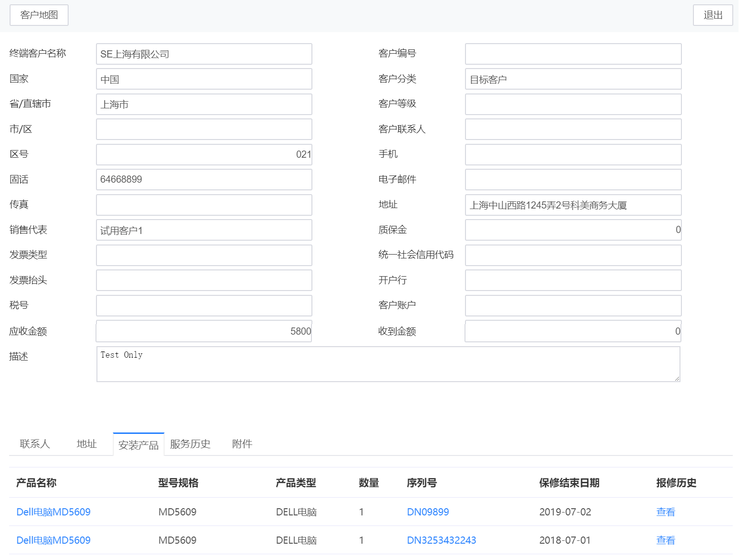
Task: Click the 客户地图 button
Action: point(38,15)
